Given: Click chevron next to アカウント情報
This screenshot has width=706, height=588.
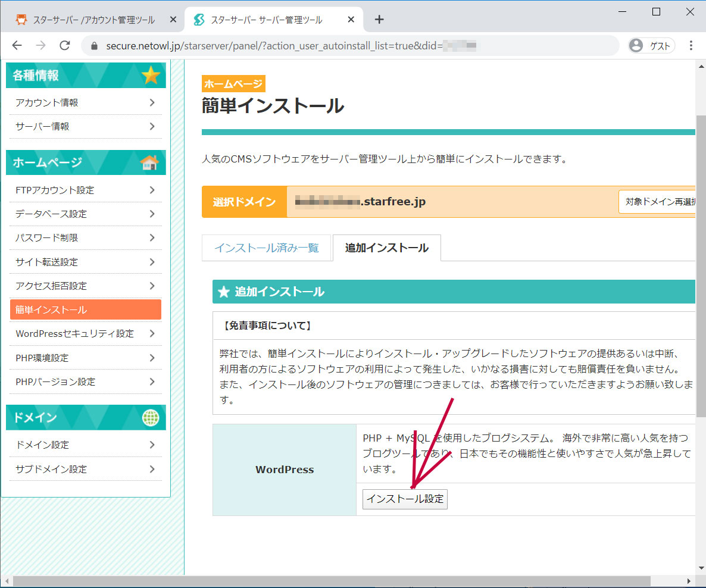Looking at the screenshot, I should pos(152,102).
